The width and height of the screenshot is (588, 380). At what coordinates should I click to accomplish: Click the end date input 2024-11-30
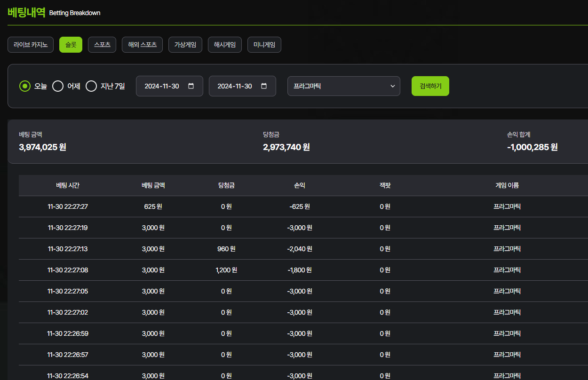click(x=242, y=86)
